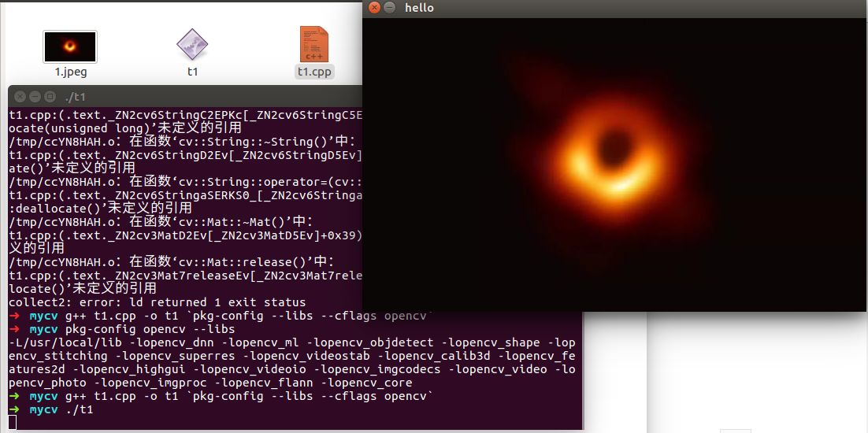Click the t1.cpp file name label
This screenshot has height=433, width=868.
pyautogui.click(x=314, y=72)
